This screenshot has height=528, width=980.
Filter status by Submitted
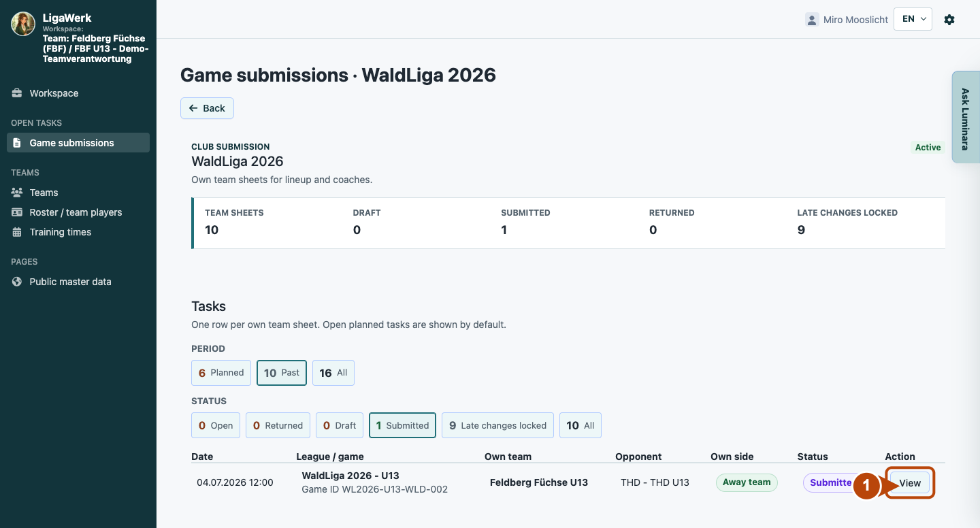click(x=402, y=425)
